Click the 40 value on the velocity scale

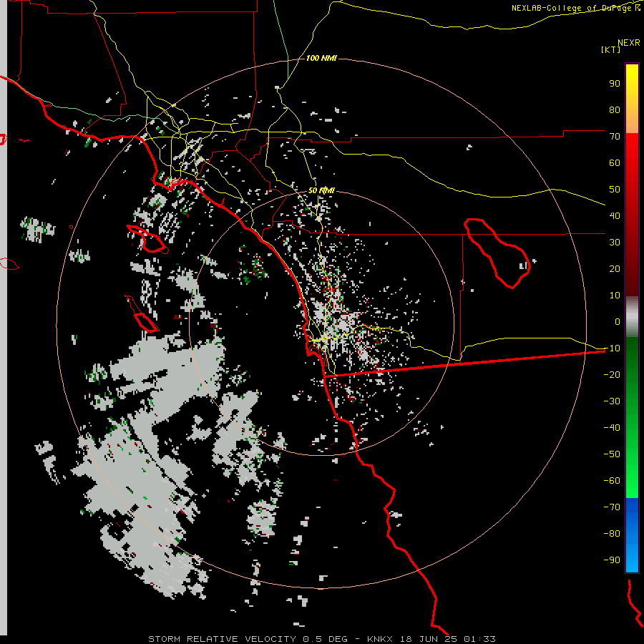tap(615, 216)
